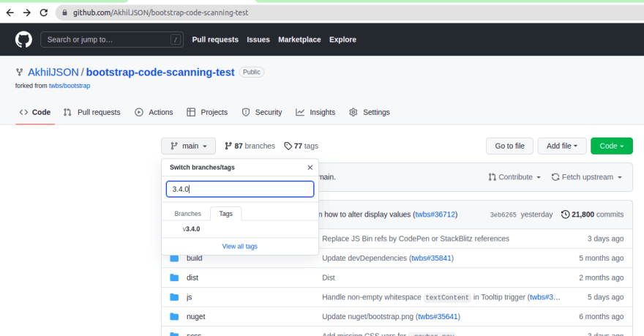
Task: Select the build folder icon
Action: (x=174, y=258)
